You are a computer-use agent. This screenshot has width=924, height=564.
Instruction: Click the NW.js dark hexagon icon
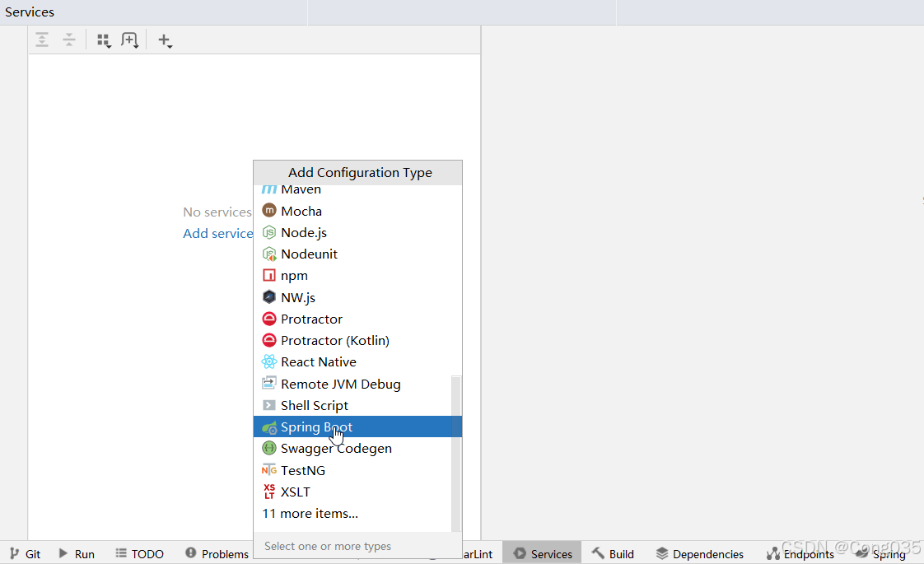tap(269, 297)
